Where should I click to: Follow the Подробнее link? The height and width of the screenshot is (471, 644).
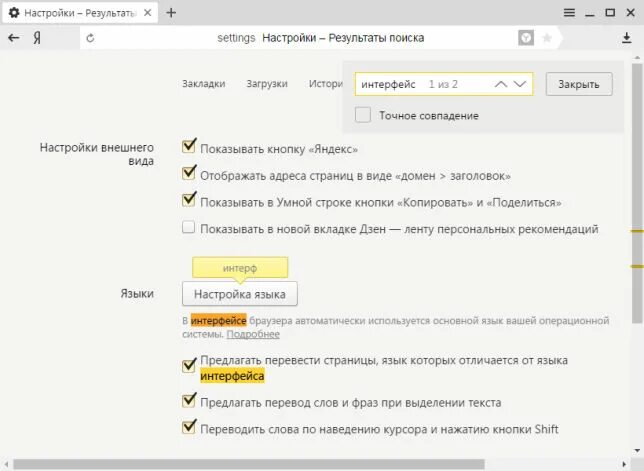253,334
